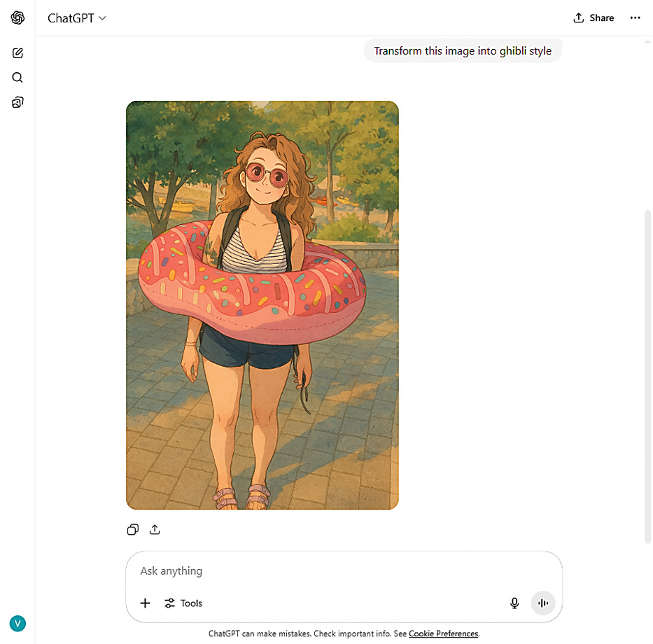Click the scrollbar up arrow
This screenshot has width=653, height=644.
647,42
